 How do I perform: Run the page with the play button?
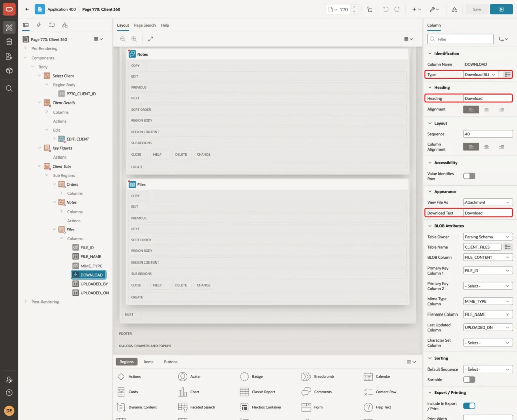(x=501, y=9)
